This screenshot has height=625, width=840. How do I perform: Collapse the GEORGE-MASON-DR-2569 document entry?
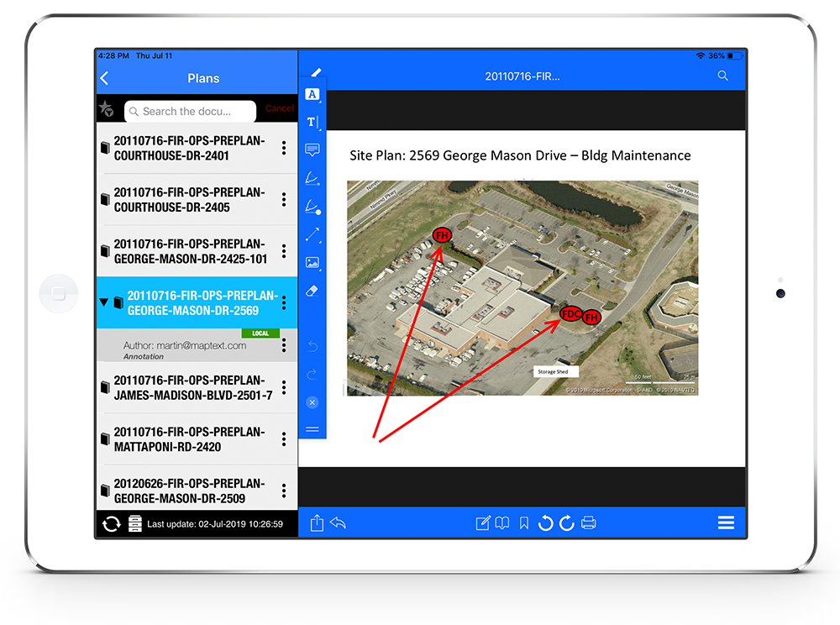(x=103, y=301)
